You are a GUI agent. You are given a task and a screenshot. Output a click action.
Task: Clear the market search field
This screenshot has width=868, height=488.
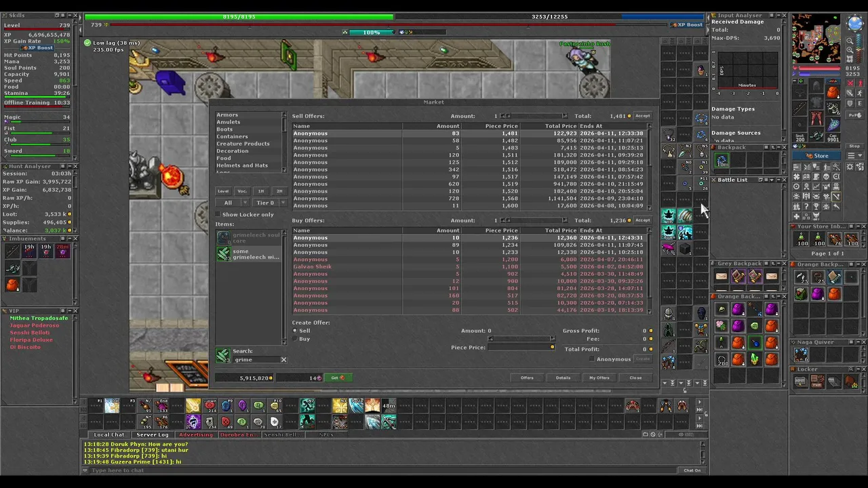point(283,360)
